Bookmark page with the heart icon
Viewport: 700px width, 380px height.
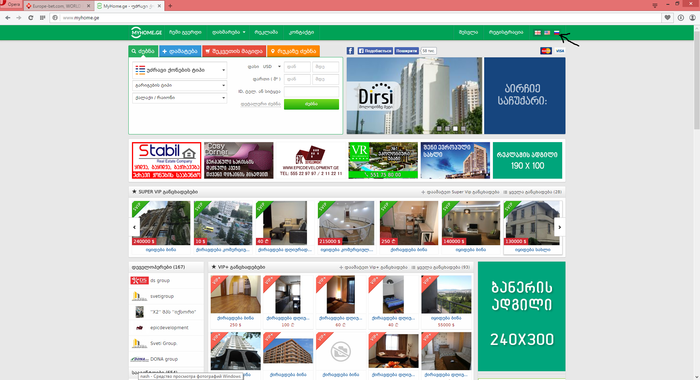pos(667,18)
